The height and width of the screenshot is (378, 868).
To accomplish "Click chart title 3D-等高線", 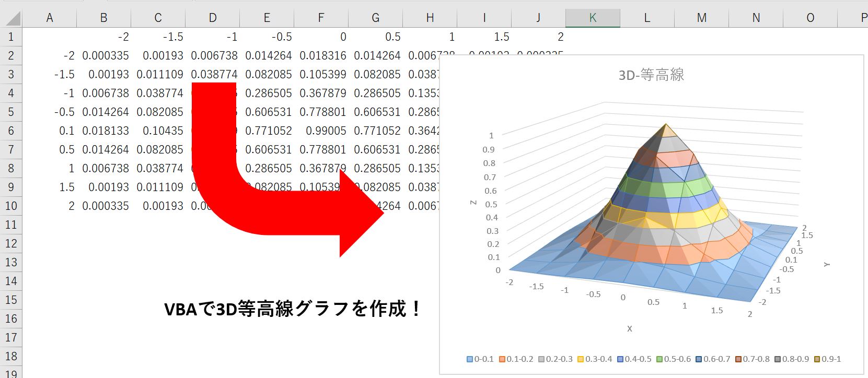I will [651, 75].
